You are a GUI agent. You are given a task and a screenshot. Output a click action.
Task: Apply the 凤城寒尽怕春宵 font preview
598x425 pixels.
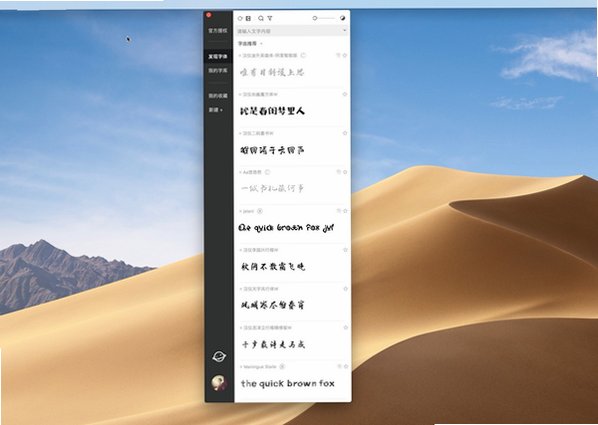click(273, 305)
